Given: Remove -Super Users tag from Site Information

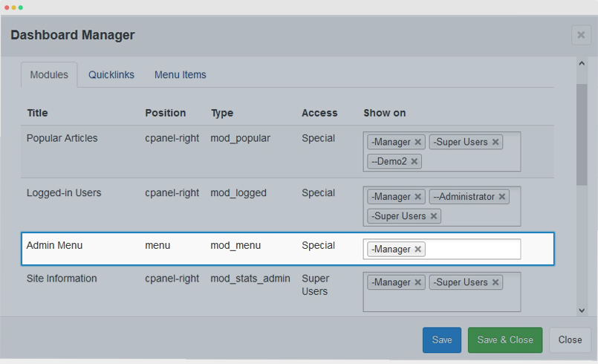Looking at the screenshot, I should [x=495, y=282].
